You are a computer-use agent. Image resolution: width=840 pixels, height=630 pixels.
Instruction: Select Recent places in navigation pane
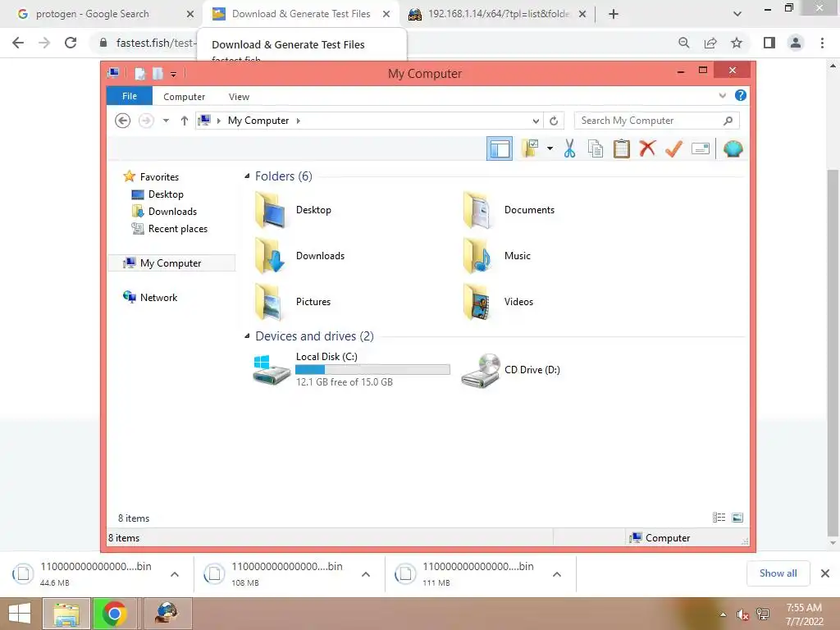[169, 229]
